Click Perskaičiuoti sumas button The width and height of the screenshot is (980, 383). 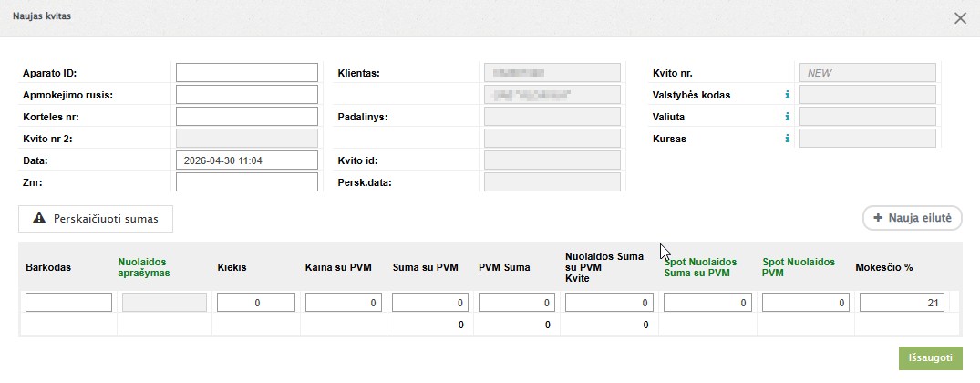point(96,219)
